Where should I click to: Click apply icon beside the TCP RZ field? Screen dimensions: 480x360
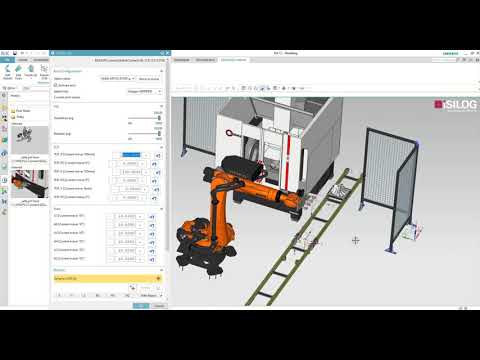click(x=154, y=198)
